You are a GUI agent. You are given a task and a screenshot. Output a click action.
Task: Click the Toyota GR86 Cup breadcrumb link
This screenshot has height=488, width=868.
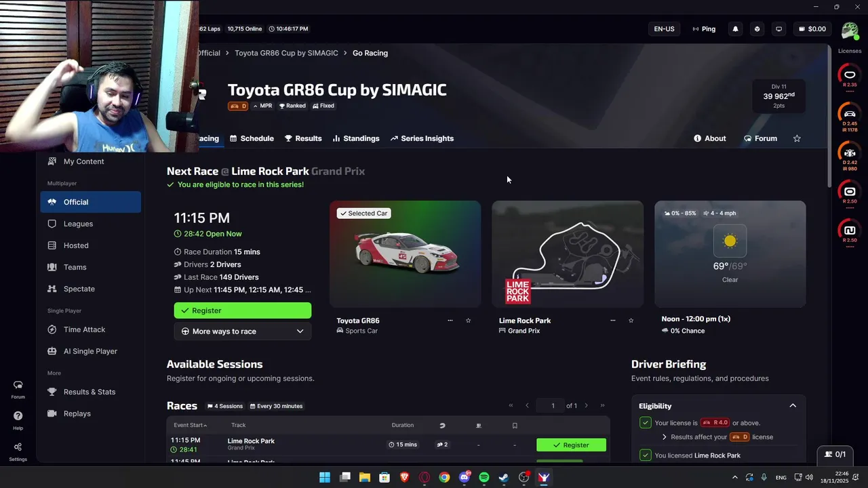(286, 53)
